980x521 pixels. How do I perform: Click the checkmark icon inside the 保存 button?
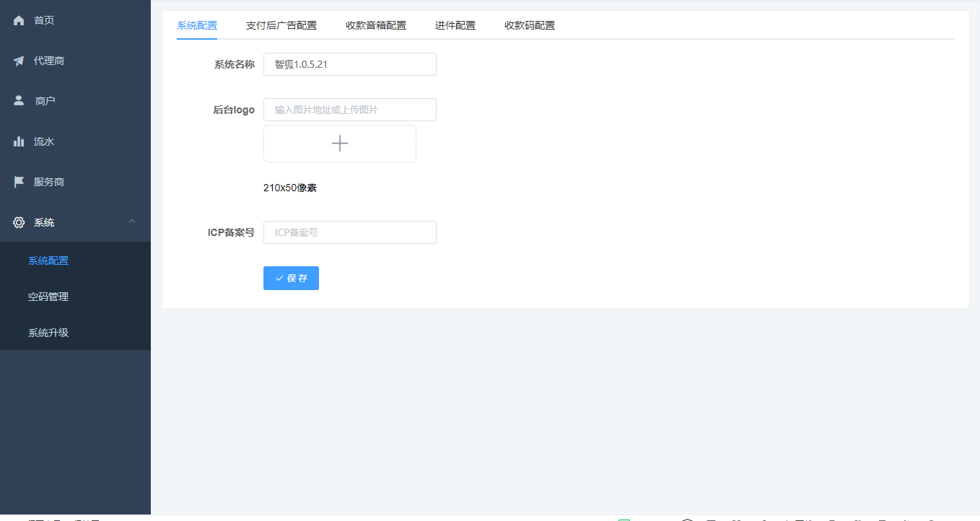coord(281,278)
